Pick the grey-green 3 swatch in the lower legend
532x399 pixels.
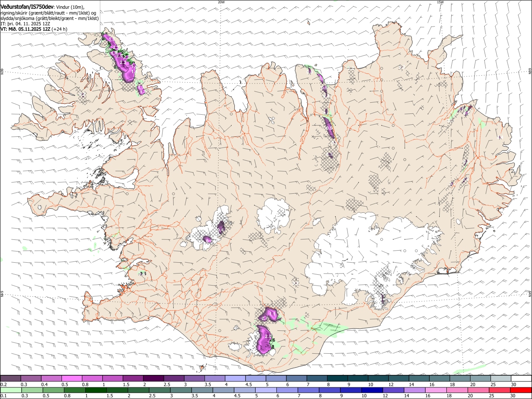coord(181,390)
